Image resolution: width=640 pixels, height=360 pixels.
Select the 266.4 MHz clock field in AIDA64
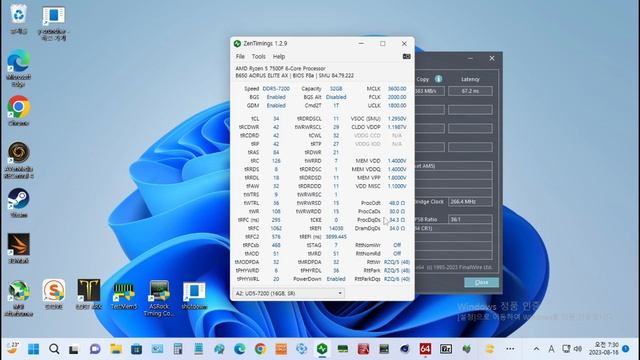pos(470,202)
